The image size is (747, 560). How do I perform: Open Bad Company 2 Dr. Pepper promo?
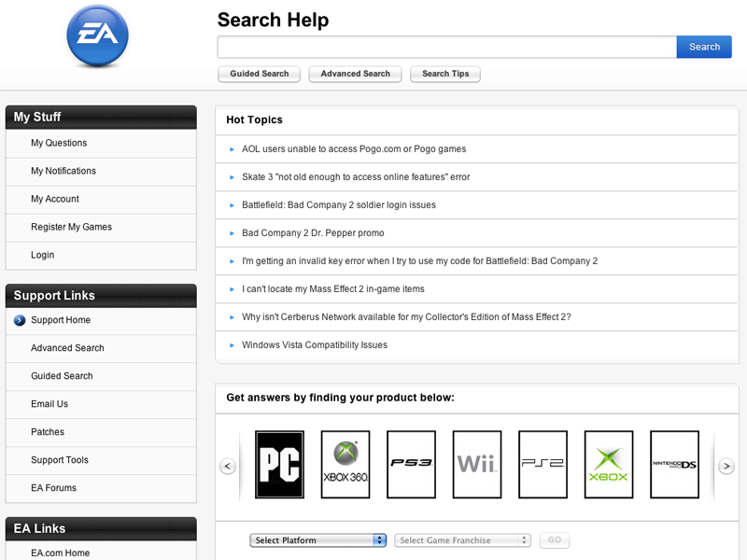[x=313, y=232]
